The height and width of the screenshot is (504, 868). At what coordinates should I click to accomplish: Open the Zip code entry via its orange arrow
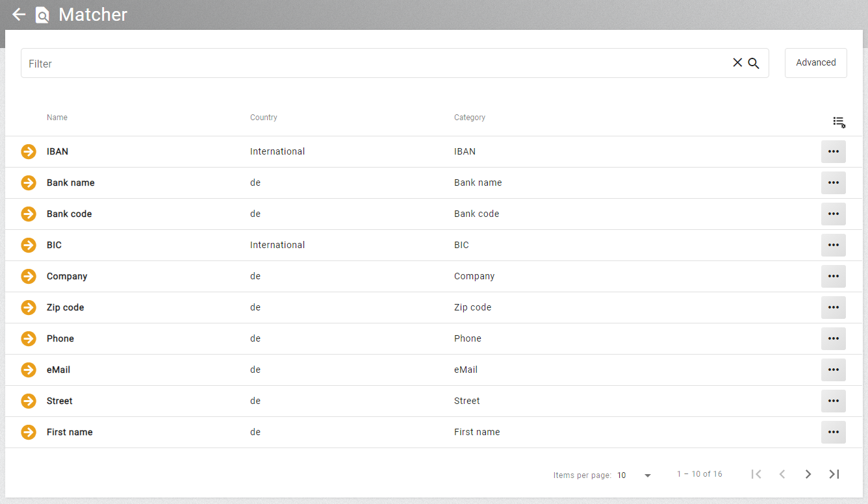[x=28, y=307]
